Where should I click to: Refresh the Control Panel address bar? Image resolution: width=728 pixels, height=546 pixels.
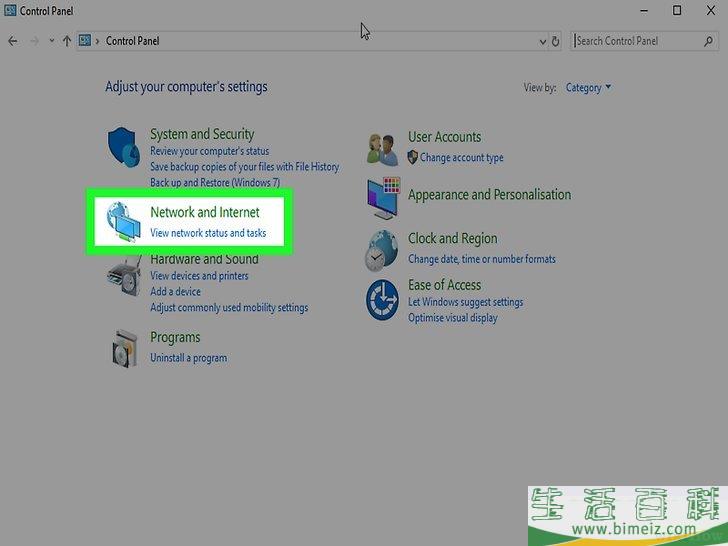pyautogui.click(x=556, y=41)
